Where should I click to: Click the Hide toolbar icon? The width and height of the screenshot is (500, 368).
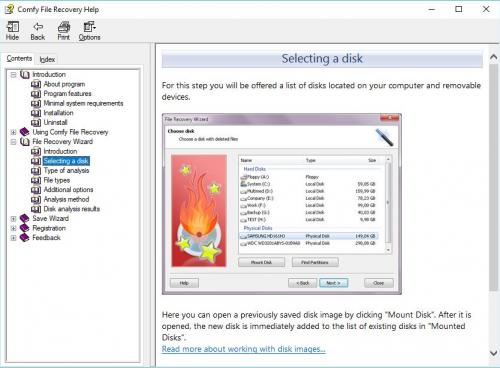click(13, 27)
